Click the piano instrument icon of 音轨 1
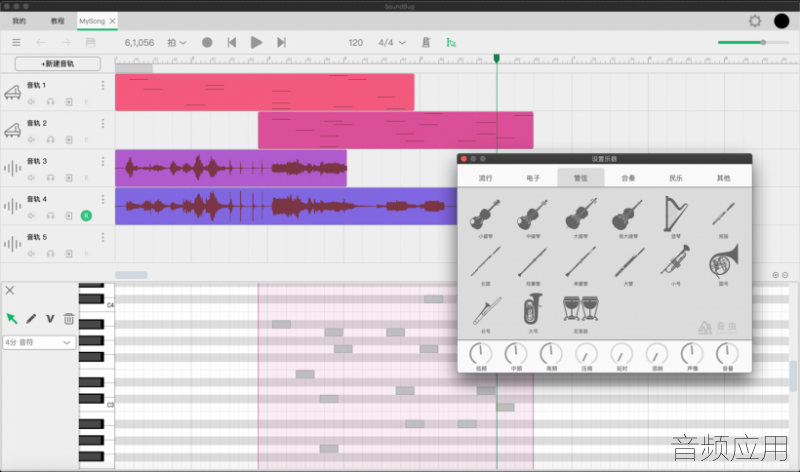This screenshot has height=472, width=800. (13, 92)
